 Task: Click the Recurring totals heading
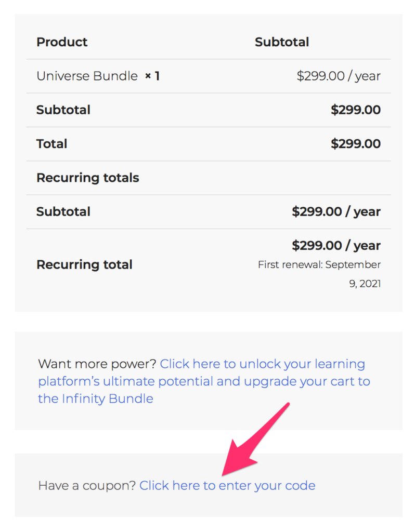pyautogui.click(x=87, y=178)
